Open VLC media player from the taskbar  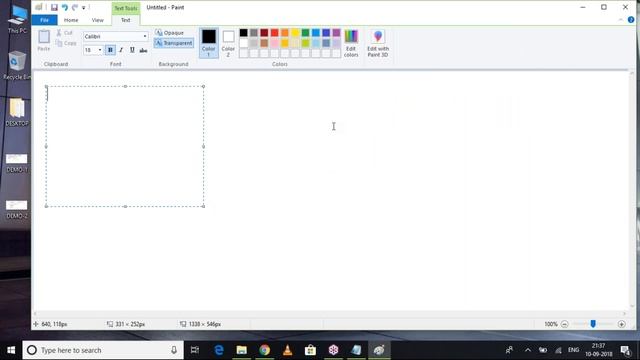tap(287, 350)
